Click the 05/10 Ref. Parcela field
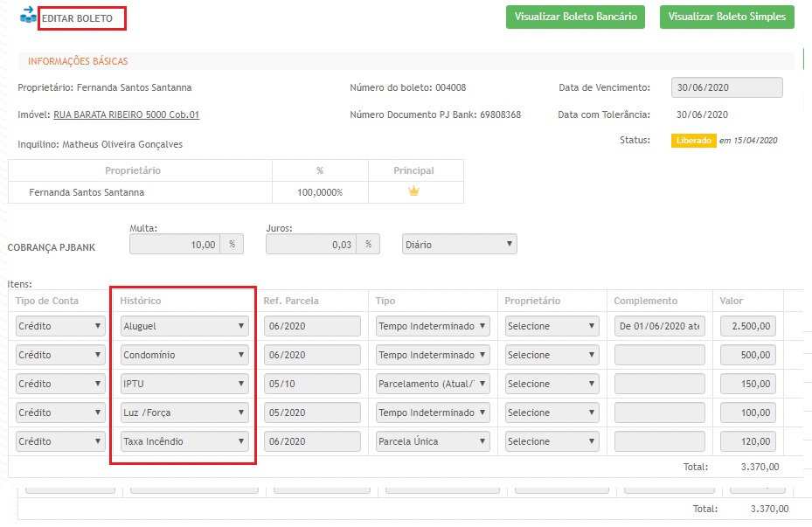This screenshot has width=812, height=527. pos(312,384)
